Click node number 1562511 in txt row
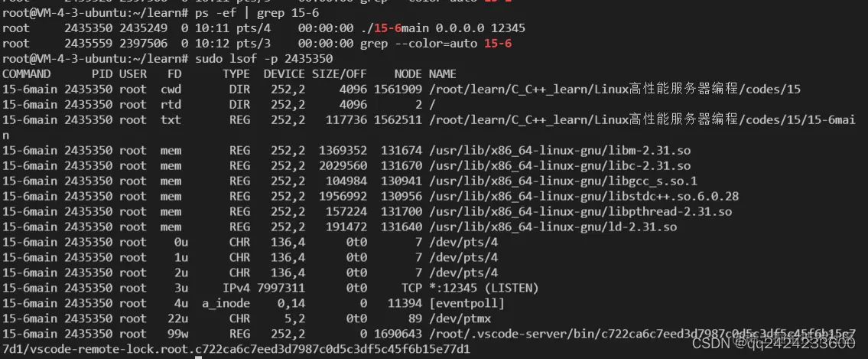This screenshot has height=359, width=868. (398, 119)
